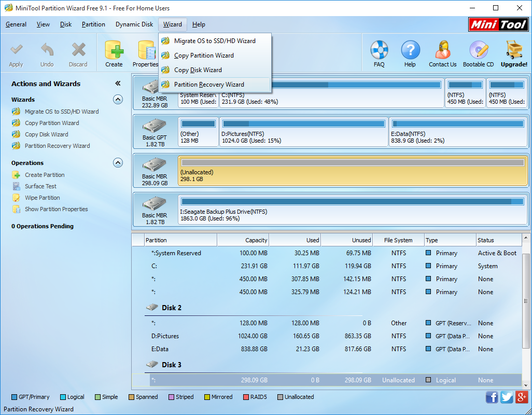Screen dimensions: 532x415
Task: Select the 298.09 GB unallocated list row
Action: (327, 380)
